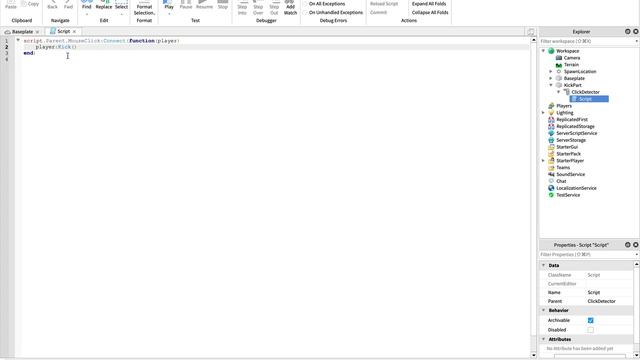Click the Select tool in Edit group
Screen dimensions: 640x360
point(121,6)
